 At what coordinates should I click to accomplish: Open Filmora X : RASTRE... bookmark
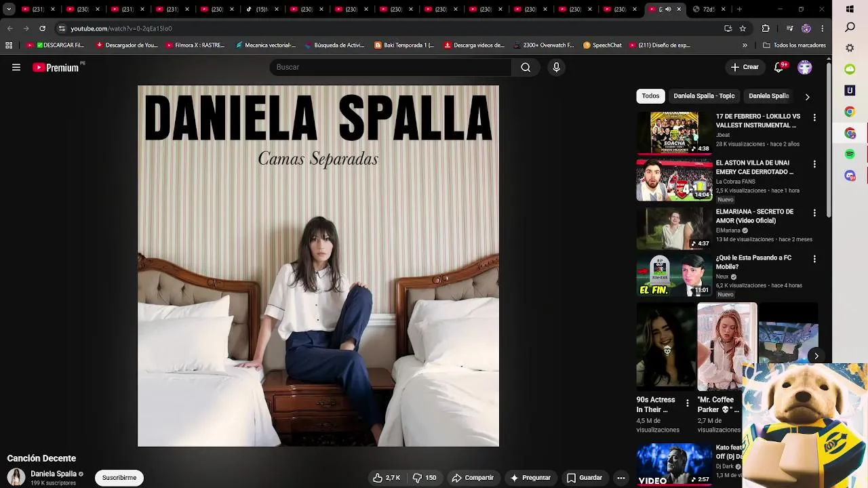[195, 45]
